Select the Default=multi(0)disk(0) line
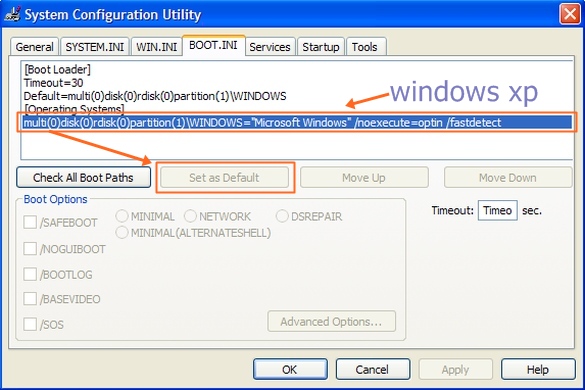Viewport: 585px width, 390px height. 155,96
